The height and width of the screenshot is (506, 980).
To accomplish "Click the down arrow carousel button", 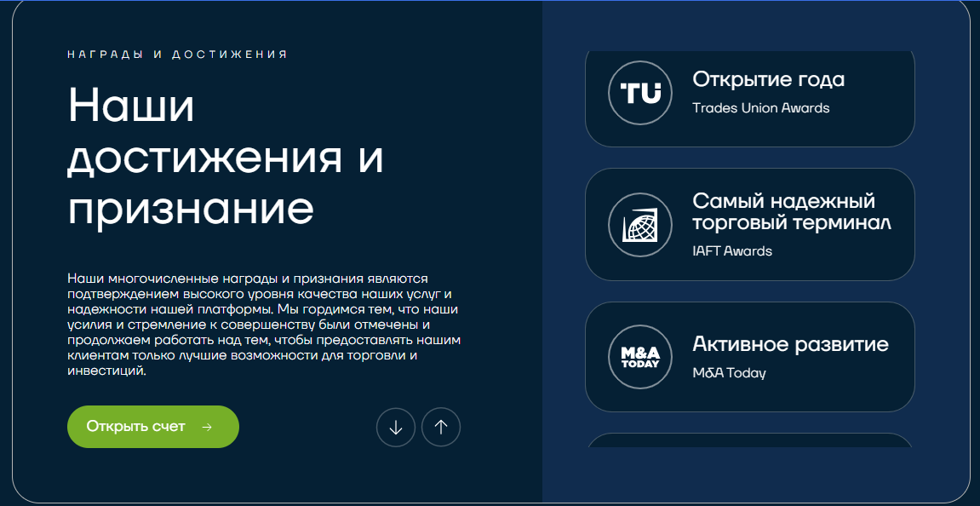I will click(396, 427).
